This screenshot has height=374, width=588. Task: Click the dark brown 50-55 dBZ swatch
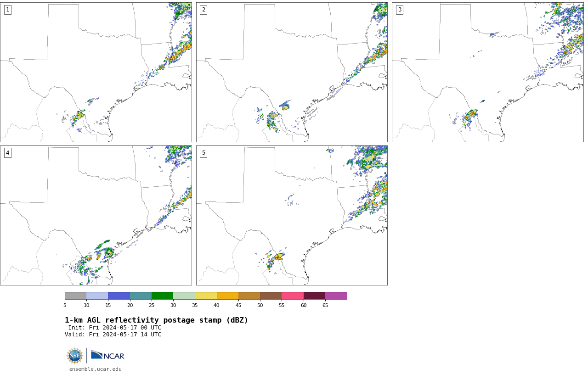click(x=271, y=296)
